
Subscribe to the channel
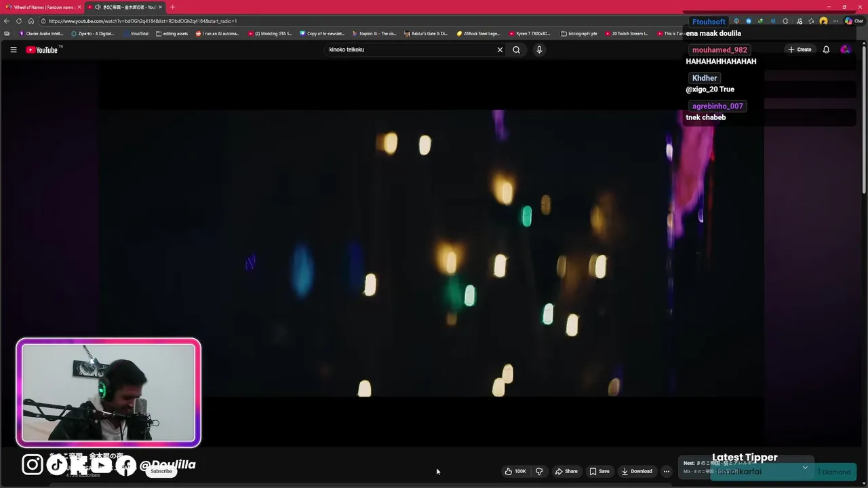[x=161, y=471]
